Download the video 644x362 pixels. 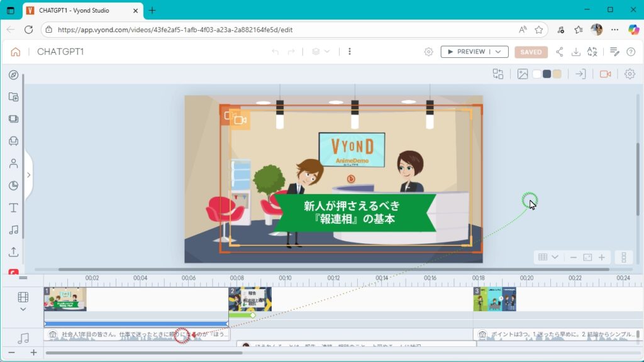pos(576,52)
